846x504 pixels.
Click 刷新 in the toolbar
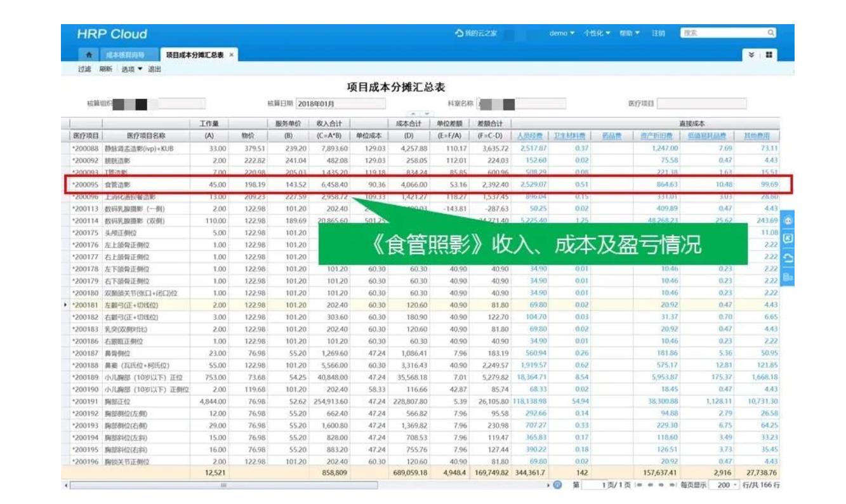(x=105, y=69)
